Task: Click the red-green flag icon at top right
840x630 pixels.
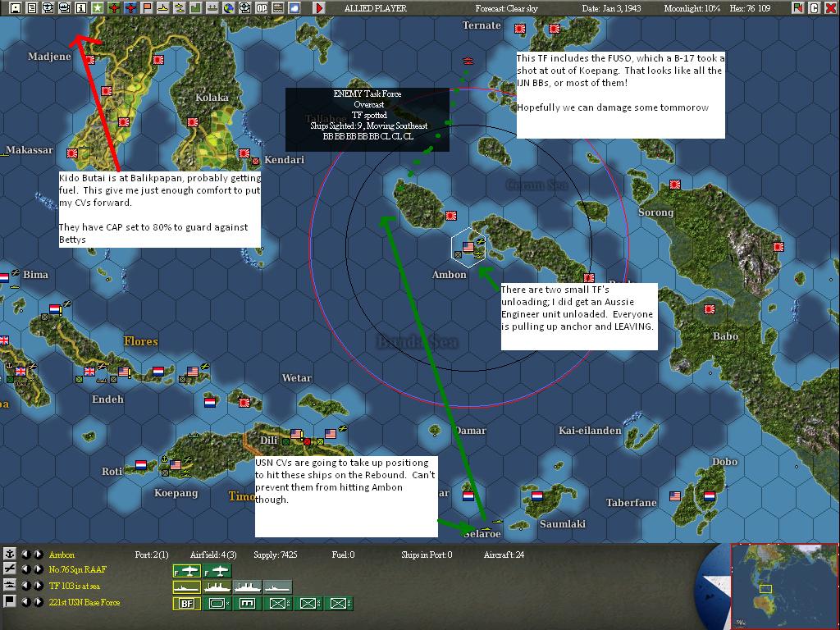Action: click(x=797, y=8)
